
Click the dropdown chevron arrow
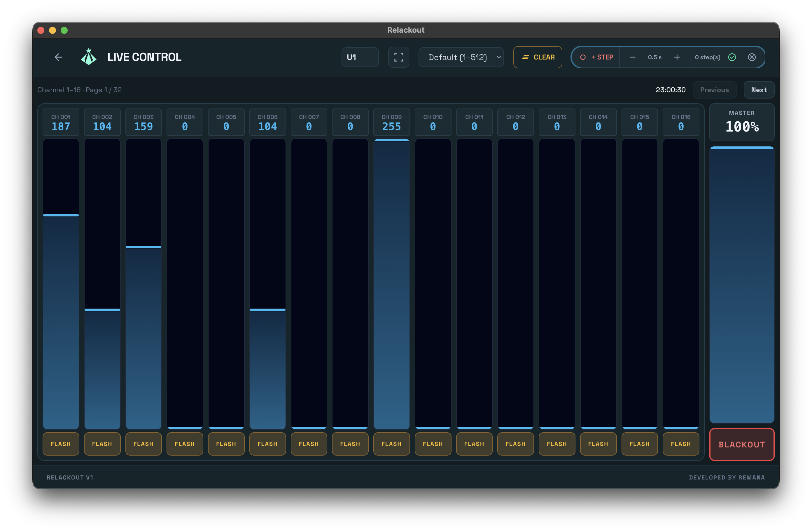click(498, 57)
